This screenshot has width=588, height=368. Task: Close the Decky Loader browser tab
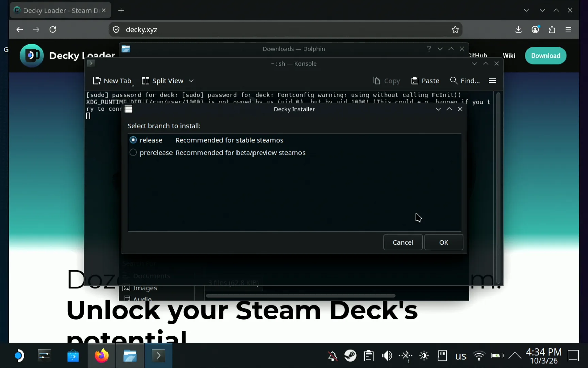click(x=104, y=10)
